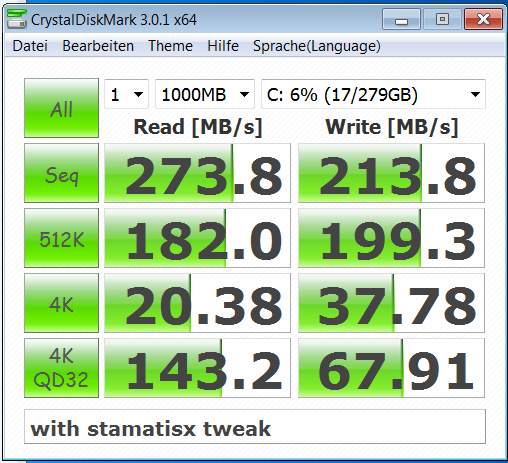Run the 4K random test
Viewport: 508px width, 463px height.
(x=61, y=303)
